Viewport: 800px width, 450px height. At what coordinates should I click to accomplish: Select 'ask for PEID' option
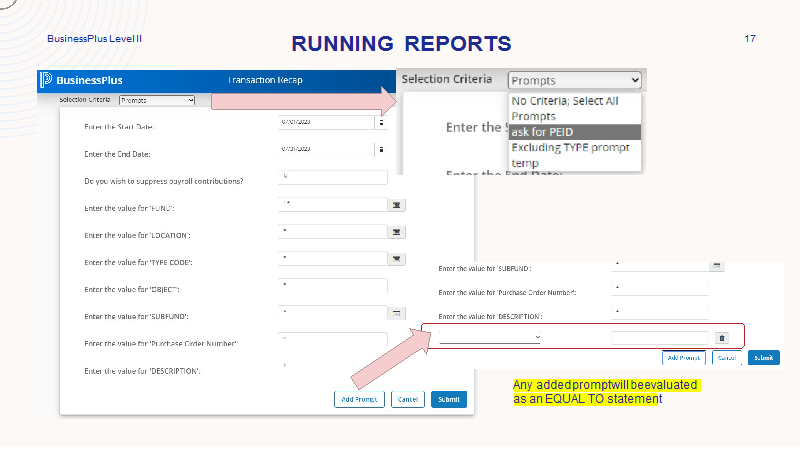(x=574, y=132)
